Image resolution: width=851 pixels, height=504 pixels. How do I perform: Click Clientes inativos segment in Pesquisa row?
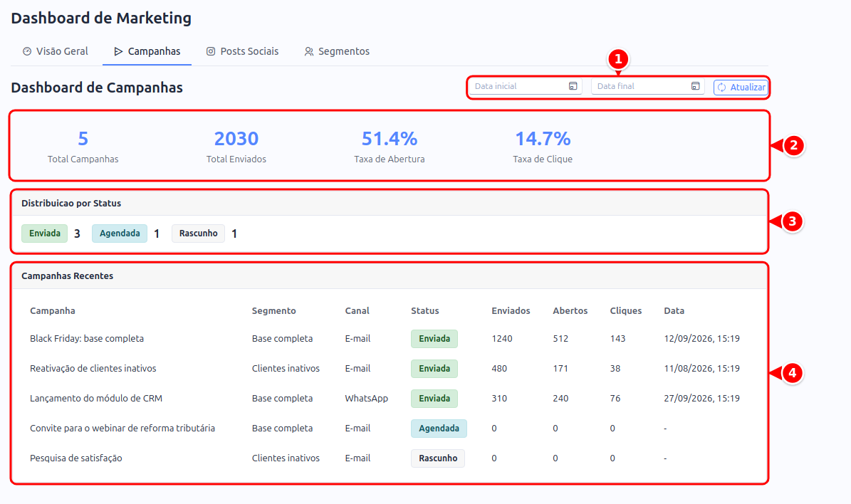pyautogui.click(x=286, y=458)
